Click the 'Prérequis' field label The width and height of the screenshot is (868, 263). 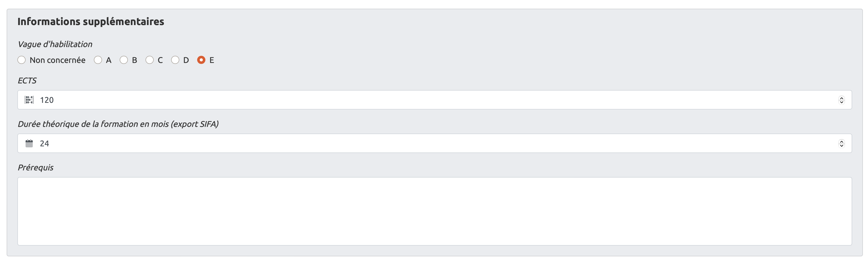(35, 168)
